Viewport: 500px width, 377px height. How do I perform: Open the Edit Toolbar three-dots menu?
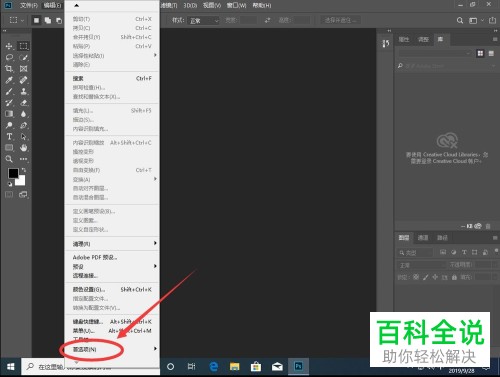[23, 159]
